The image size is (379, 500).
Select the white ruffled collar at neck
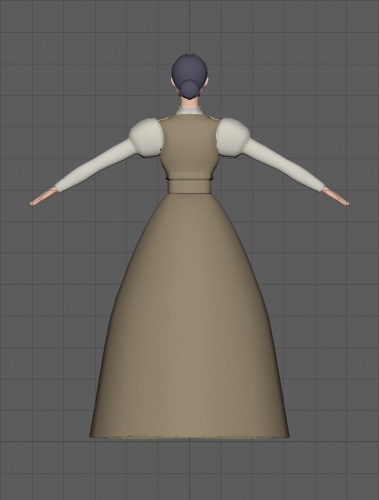190,109
